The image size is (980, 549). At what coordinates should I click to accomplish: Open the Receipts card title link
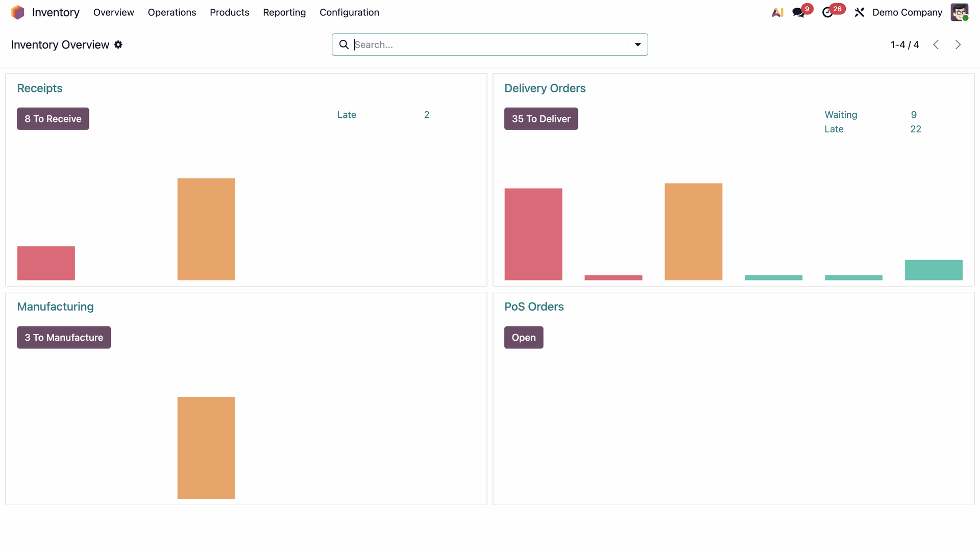(x=40, y=88)
